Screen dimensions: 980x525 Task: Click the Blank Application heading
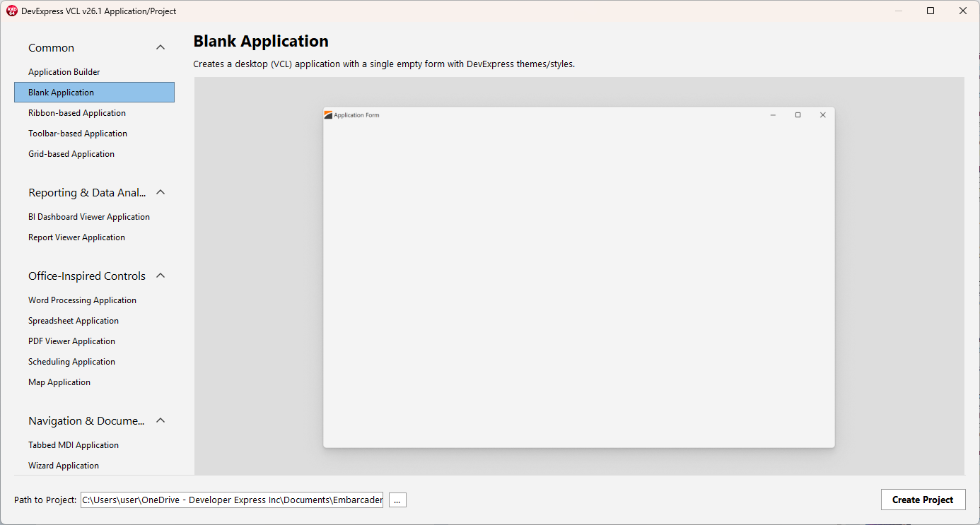pyautogui.click(x=261, y=41)
